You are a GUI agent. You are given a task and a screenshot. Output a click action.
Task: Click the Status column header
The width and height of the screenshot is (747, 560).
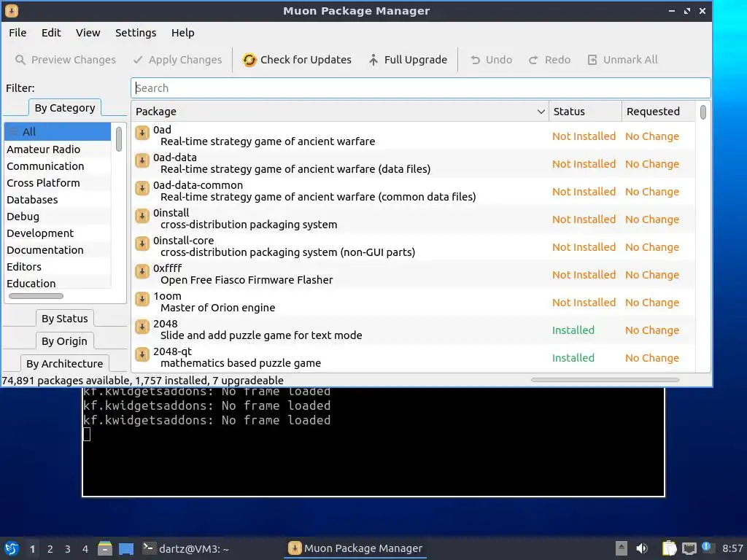(585, 112)
